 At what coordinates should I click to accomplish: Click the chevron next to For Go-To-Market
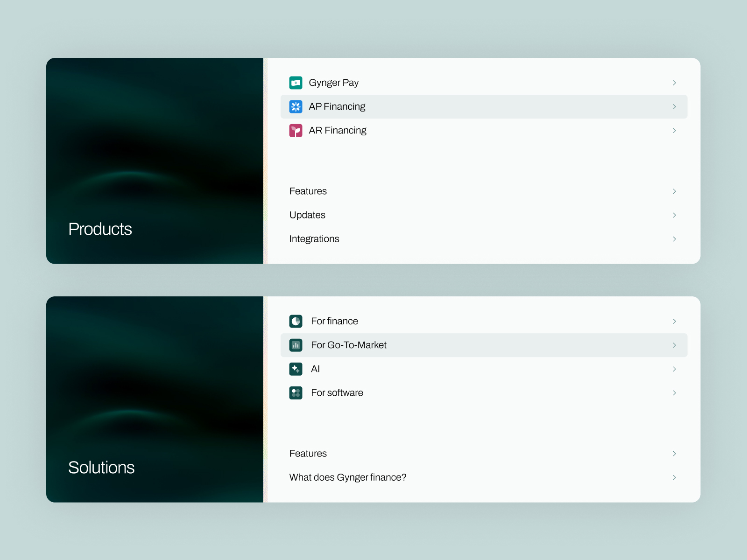pos(674,345)
